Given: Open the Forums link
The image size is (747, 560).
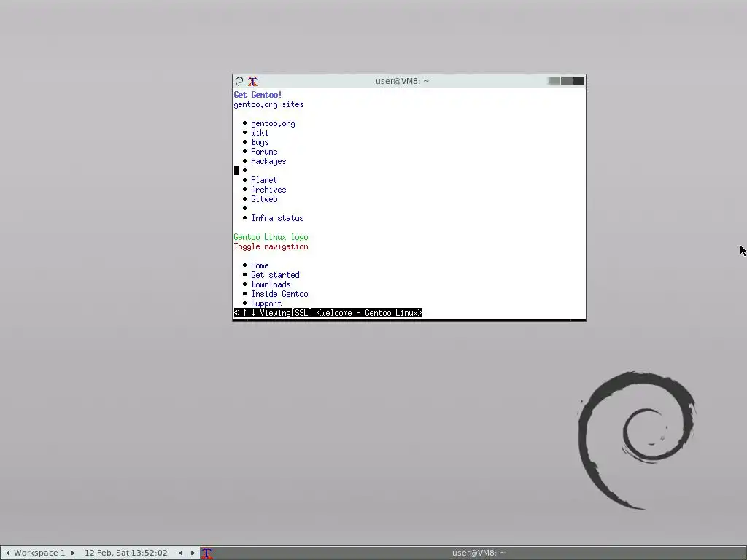Looking at the screenshot, I should (x=264, y=152).
